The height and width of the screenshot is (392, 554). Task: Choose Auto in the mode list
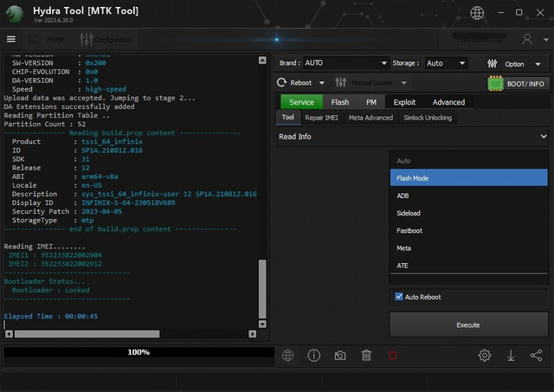click(468, 161)
